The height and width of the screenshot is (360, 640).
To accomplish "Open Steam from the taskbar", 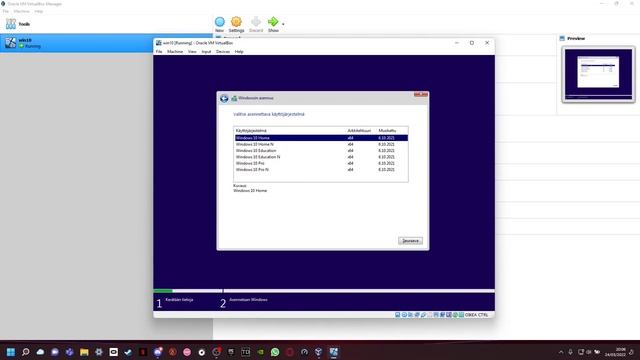I will coord(128,352).
